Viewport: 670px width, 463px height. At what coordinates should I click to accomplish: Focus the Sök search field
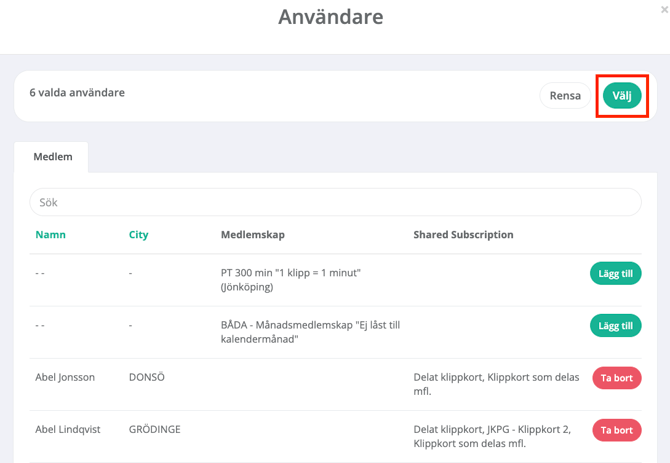[x=335, y=202]
